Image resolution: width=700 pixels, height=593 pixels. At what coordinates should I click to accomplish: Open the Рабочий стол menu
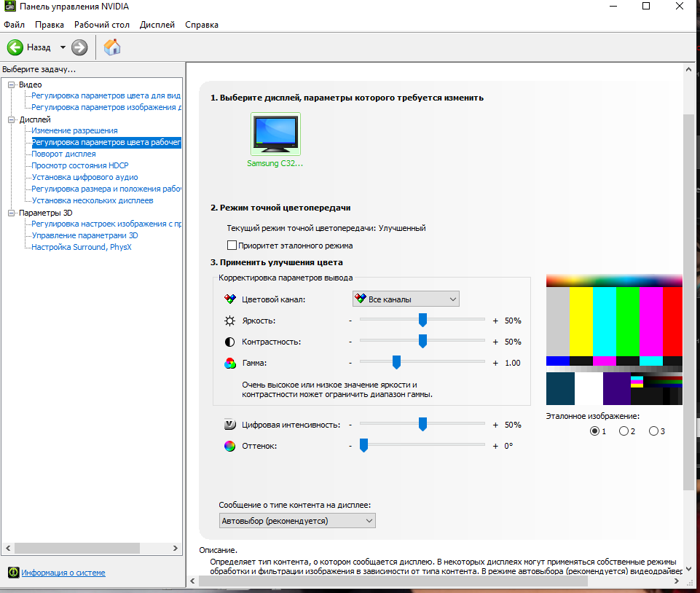click(x=101, y=25)
